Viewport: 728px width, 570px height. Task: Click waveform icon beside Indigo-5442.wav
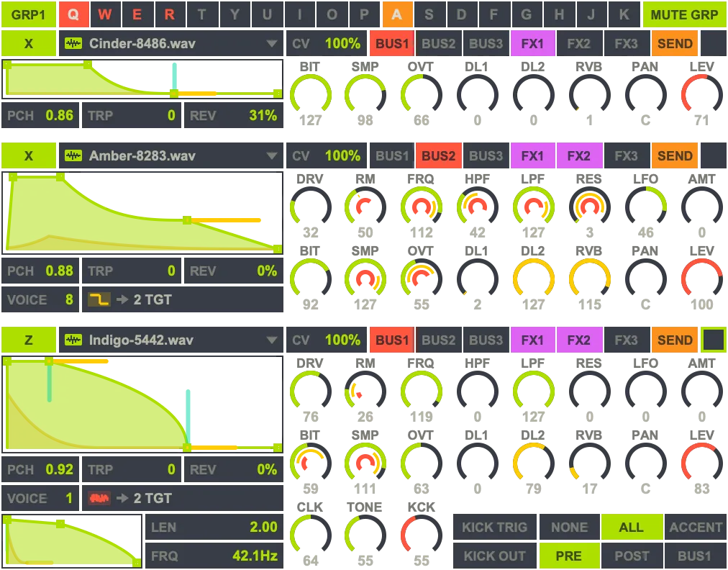pos(73,340)
